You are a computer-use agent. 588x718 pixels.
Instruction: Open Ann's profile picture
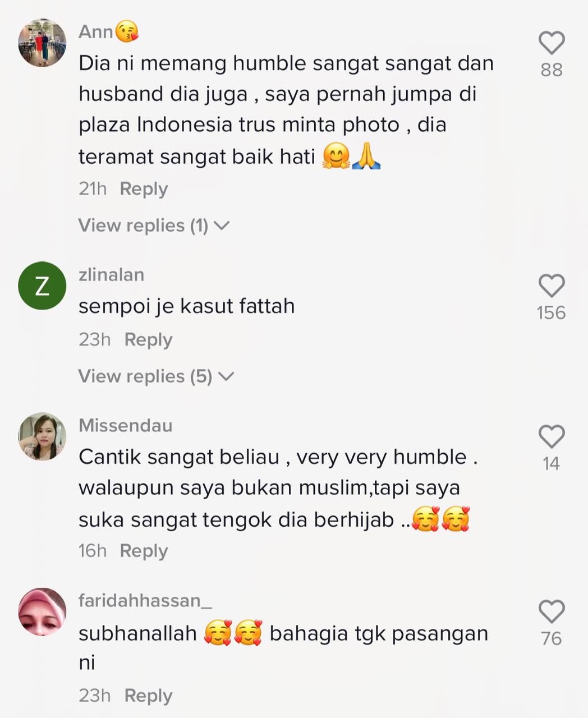[43, 43]
